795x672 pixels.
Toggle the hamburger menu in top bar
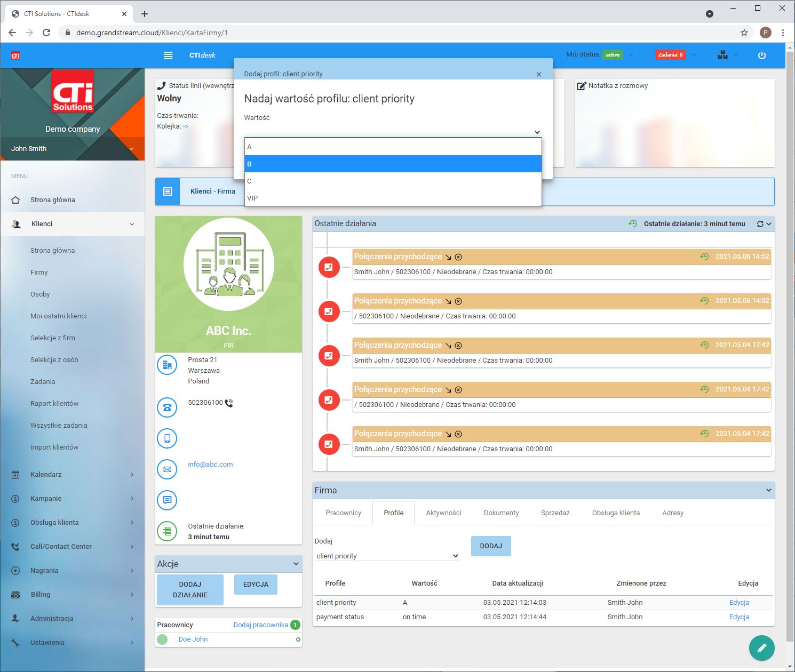point(168,55)
